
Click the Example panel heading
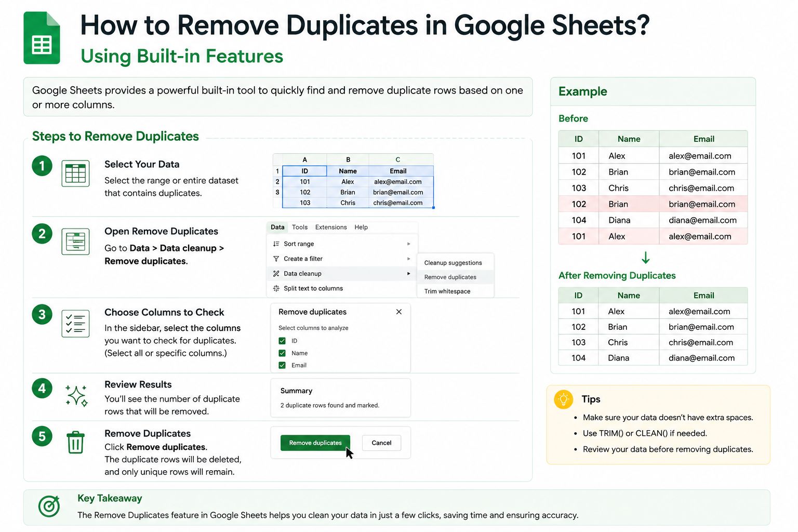point(583,91)
